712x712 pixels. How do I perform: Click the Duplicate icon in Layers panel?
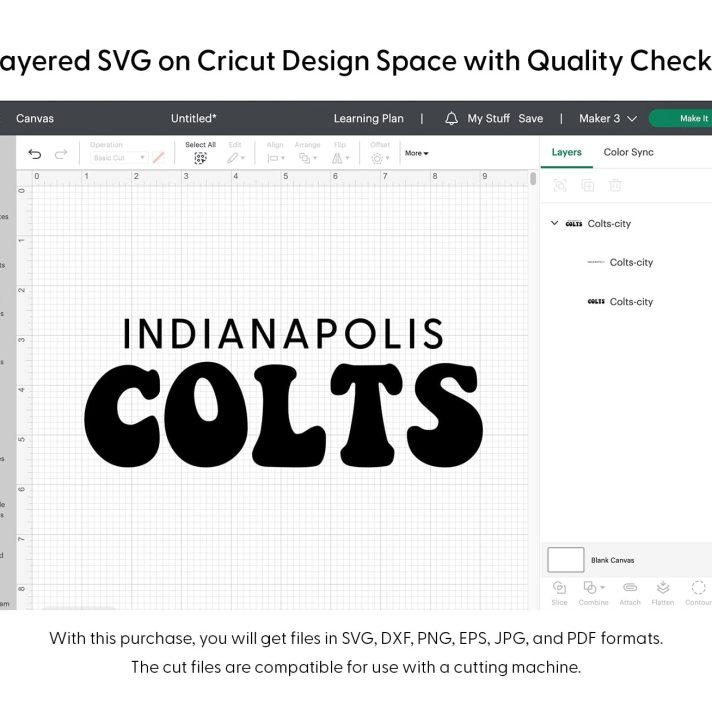point(588,185)
